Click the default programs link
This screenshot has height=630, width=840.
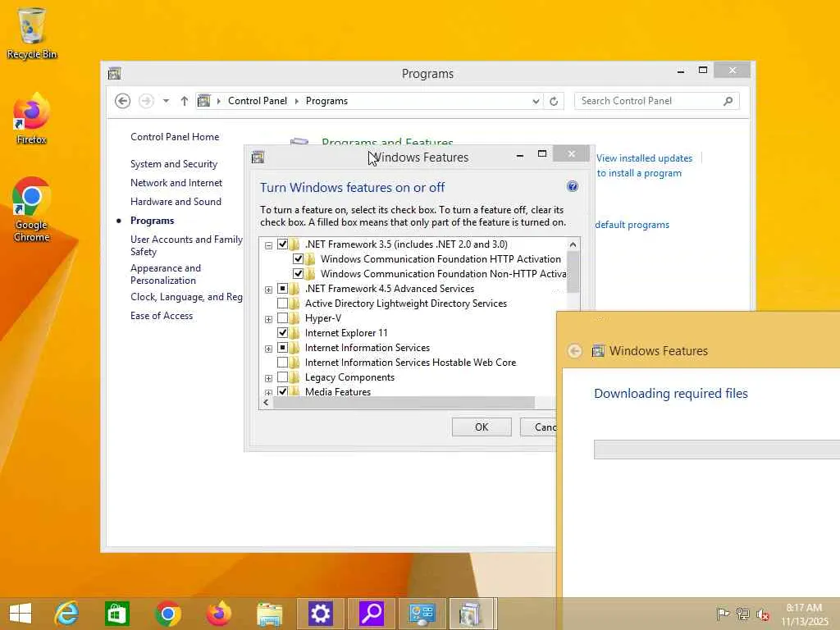coord(632,225)
